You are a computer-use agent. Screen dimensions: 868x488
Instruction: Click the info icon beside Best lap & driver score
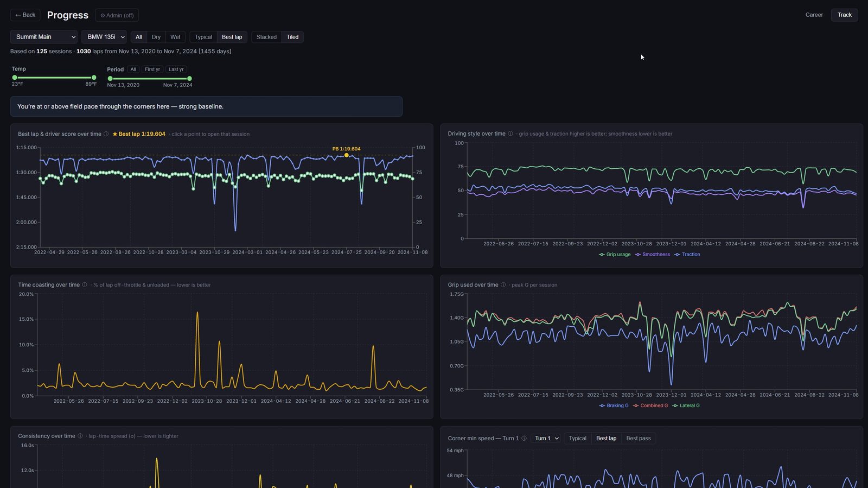106,134
